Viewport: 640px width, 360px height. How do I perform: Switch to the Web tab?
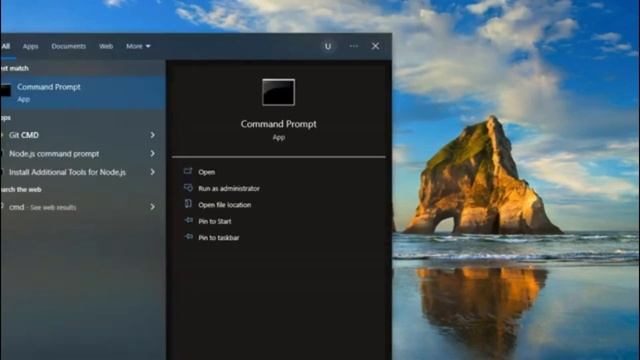tap(106, 46)
